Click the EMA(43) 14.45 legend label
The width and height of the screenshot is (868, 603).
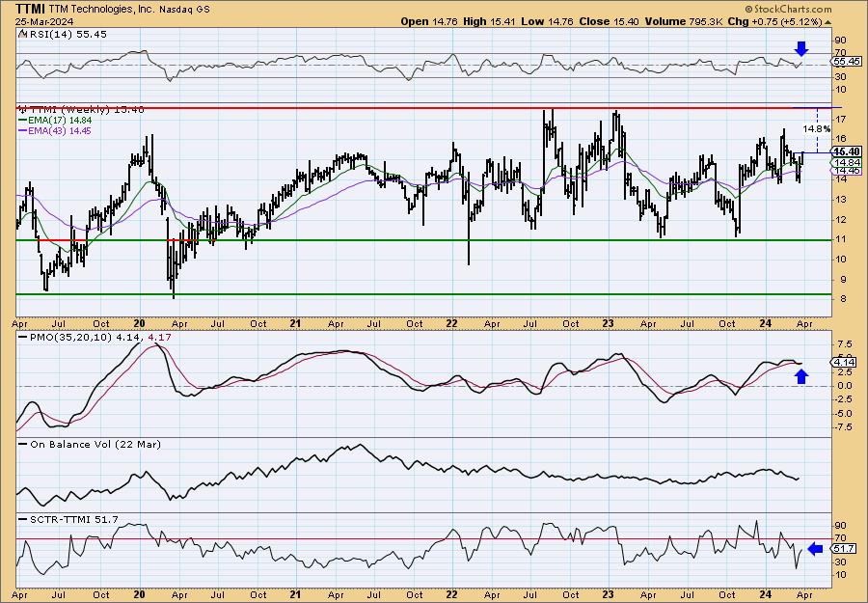pyautogui.click(x=61, y=131)
